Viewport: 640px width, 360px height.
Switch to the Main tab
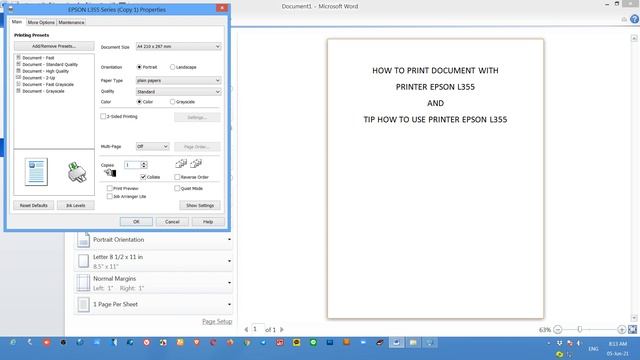pos(17,22)
